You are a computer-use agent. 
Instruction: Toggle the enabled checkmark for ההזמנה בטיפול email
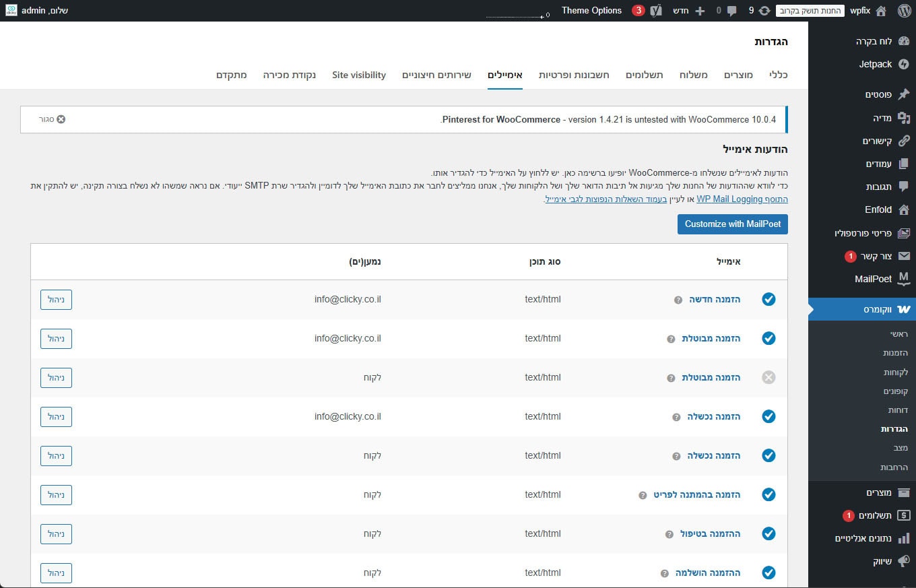tap(768, 534)
